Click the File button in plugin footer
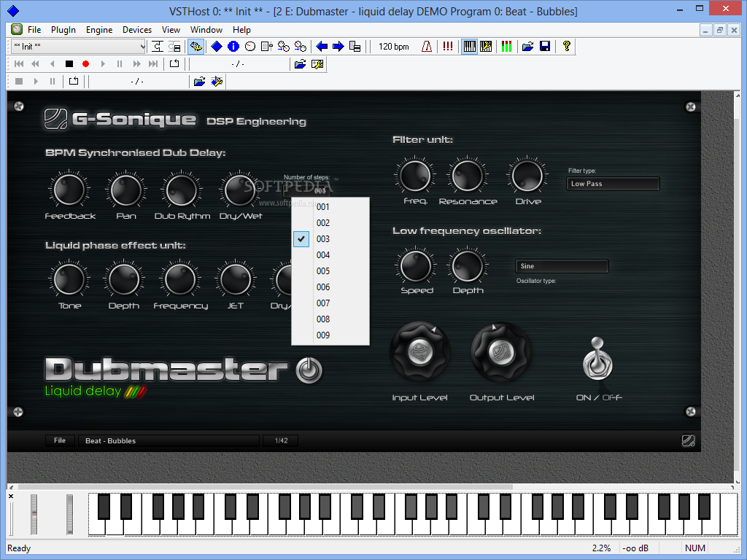The height and width of the screenshot is (560, 747). pos(60,440)
